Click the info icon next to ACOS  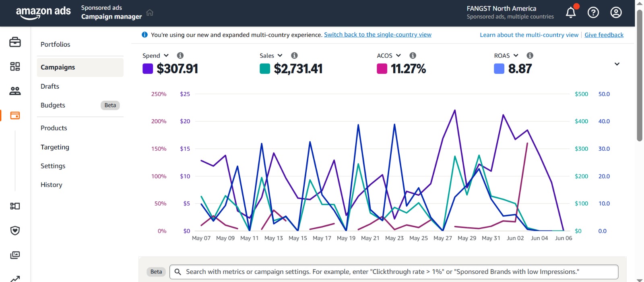(413, 56)
